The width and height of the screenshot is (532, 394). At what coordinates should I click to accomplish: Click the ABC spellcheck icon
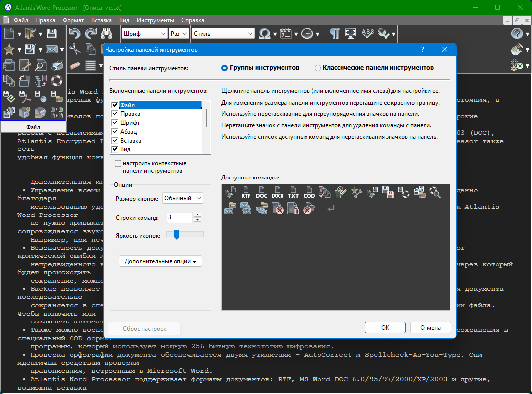pos(367,34)
